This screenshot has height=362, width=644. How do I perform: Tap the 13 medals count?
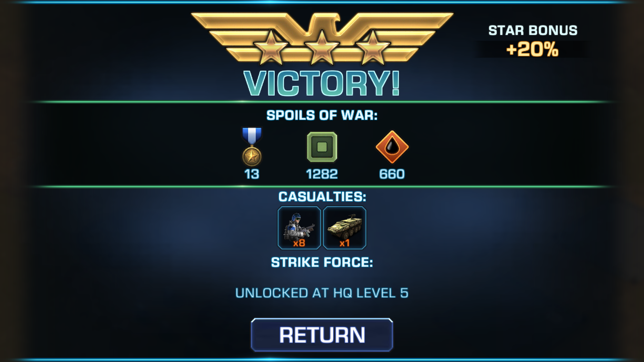point(252,174)
